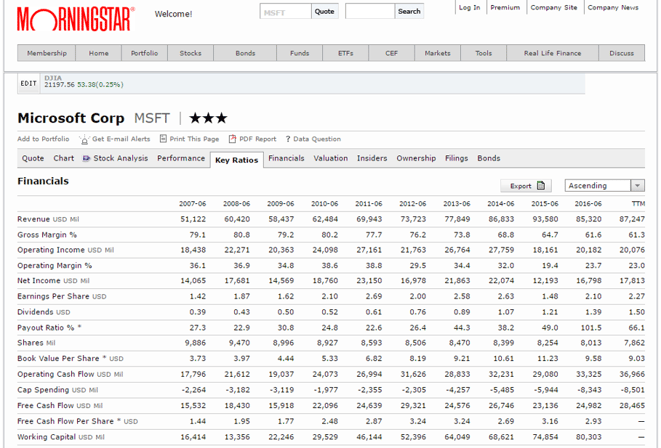
Task: Click the Search button
Action: 409,11
